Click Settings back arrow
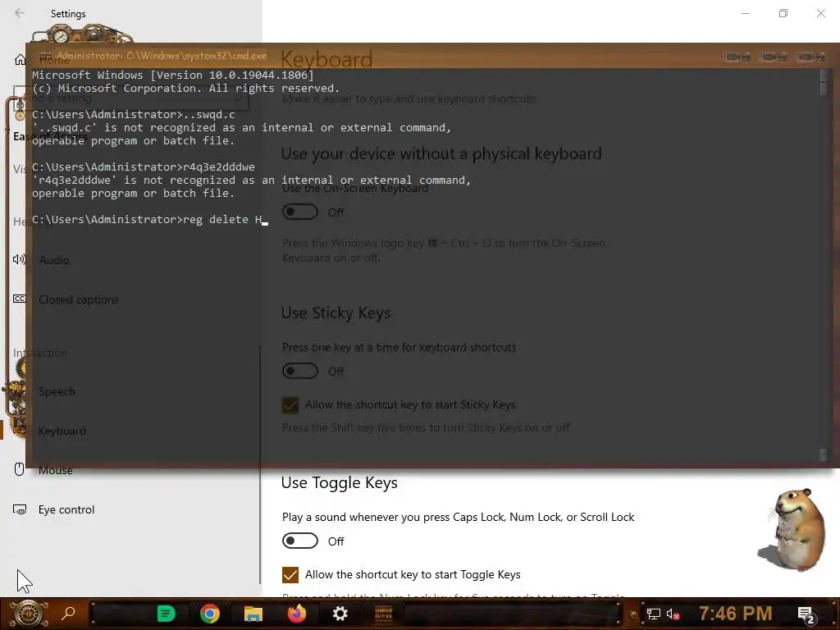The height and width of the screenshot is (630, 840). pos(20,13)
